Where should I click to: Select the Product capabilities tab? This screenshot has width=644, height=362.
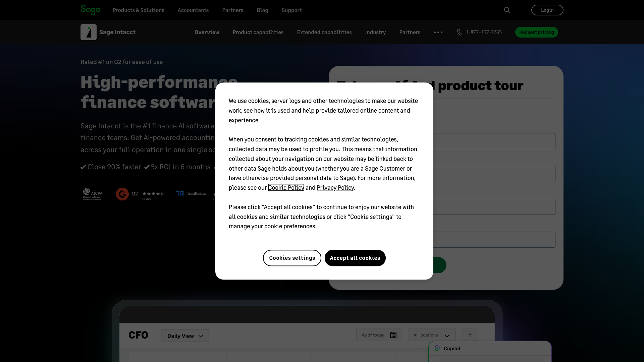click(x=258, y=32)
